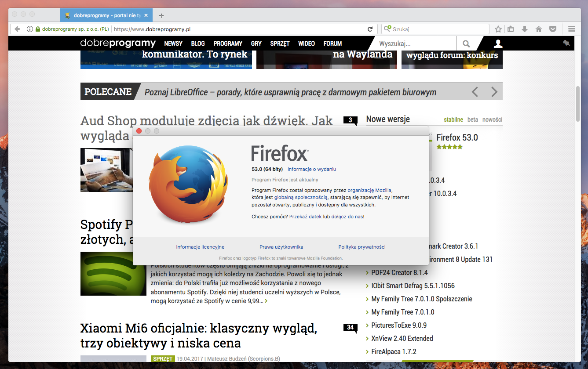588x369 pixels.
Task: Switch Nowe wersje to the stabilne tab
Action: tap(453, 119)
